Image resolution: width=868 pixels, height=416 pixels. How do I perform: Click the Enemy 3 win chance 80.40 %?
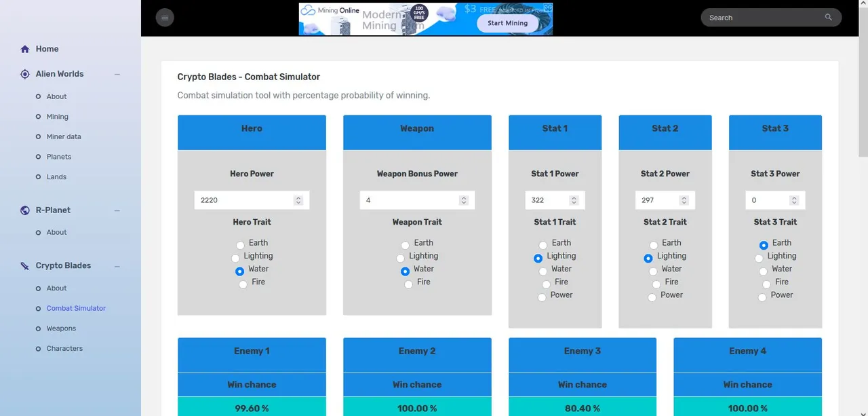click(583, 409)
